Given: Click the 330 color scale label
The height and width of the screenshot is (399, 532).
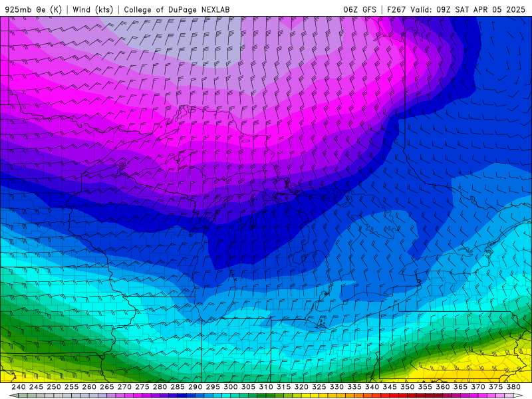Looking at the screenshot, I should pyautogui.click(x=336, y=387).
